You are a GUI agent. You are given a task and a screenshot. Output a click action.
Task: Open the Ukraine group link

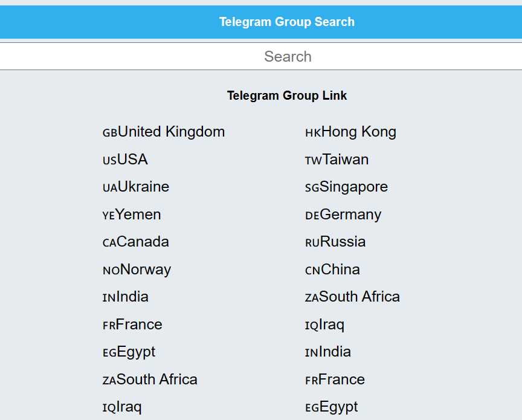(136, 187)
